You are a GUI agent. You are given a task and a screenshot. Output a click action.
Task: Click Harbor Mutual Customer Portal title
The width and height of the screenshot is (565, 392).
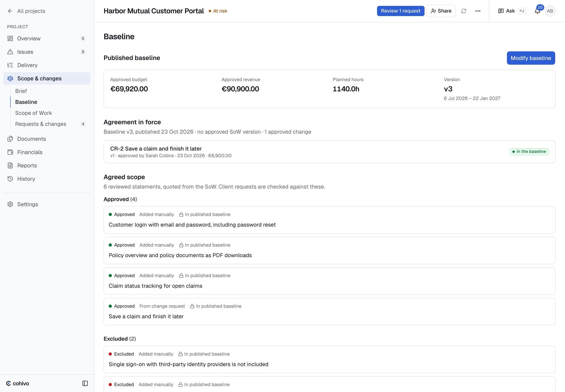coord(154,11)
